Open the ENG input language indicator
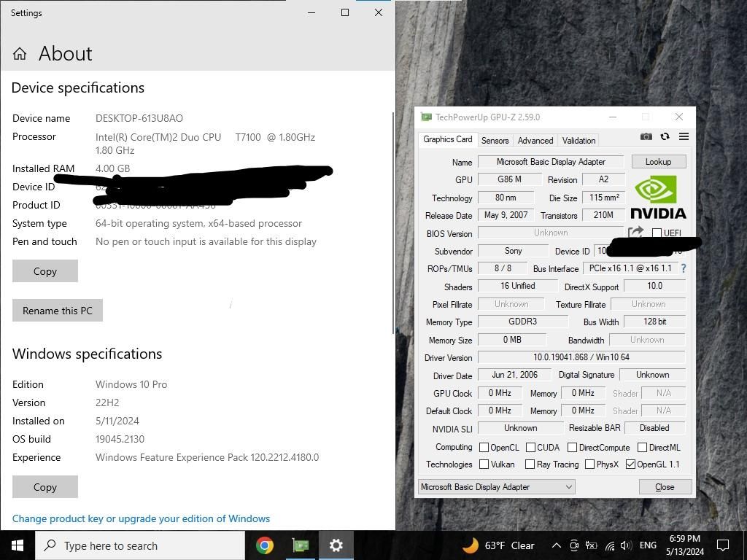Screen dimensions: 747x560 coord(648,545)
